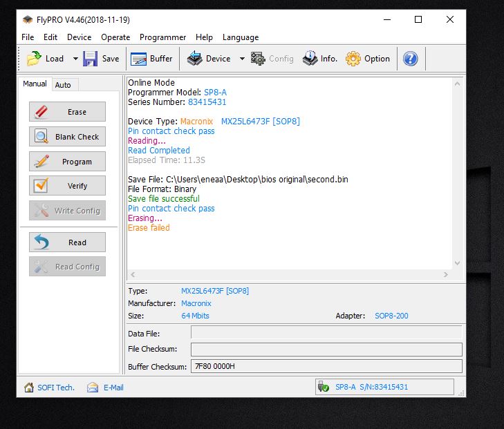Viewport: 504px width, 429px height.
Task: Click the '64 Mbits' size value
Action: tap(195, 316)
